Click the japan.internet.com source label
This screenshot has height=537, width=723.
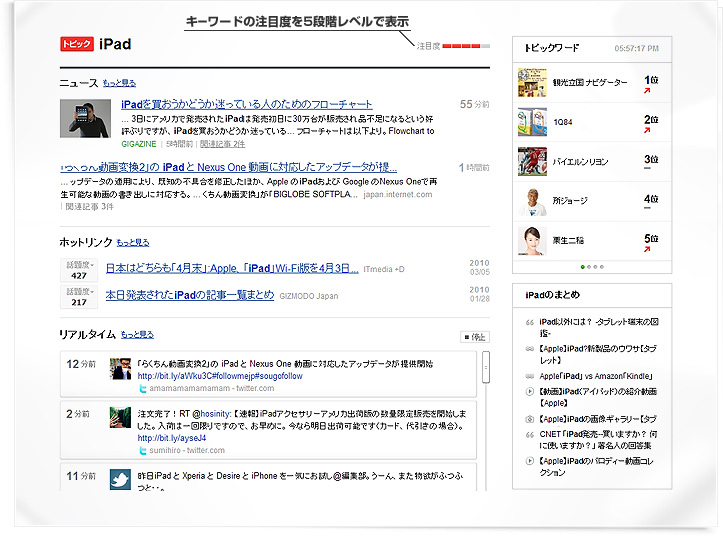398,195
